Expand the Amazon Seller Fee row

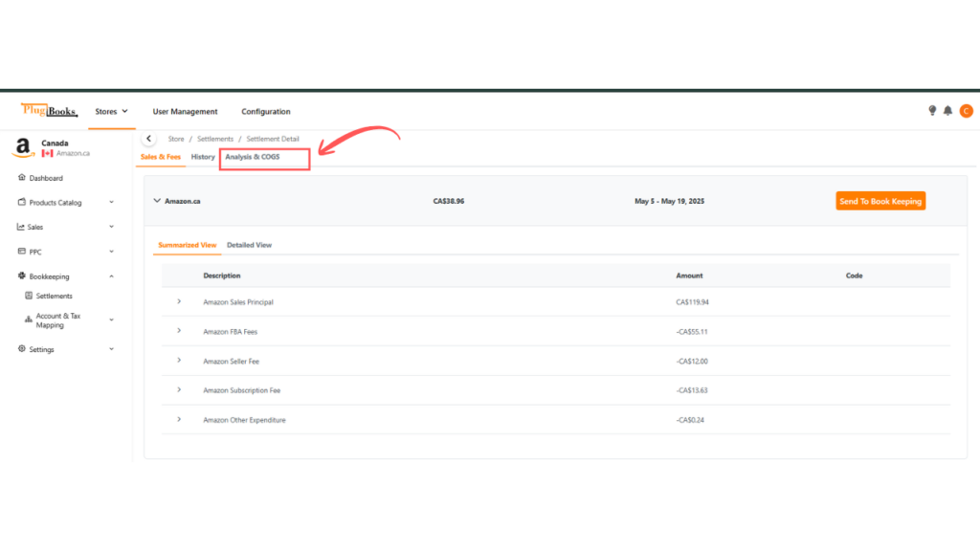pos(179,361)
